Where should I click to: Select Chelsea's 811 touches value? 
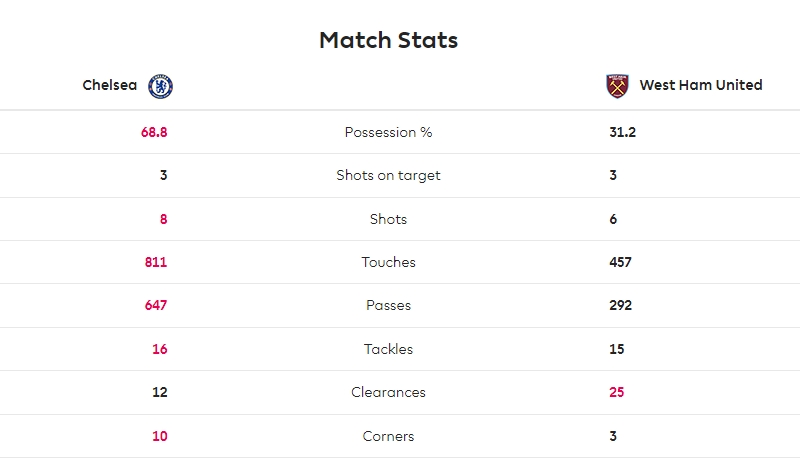tap(156, 262)
